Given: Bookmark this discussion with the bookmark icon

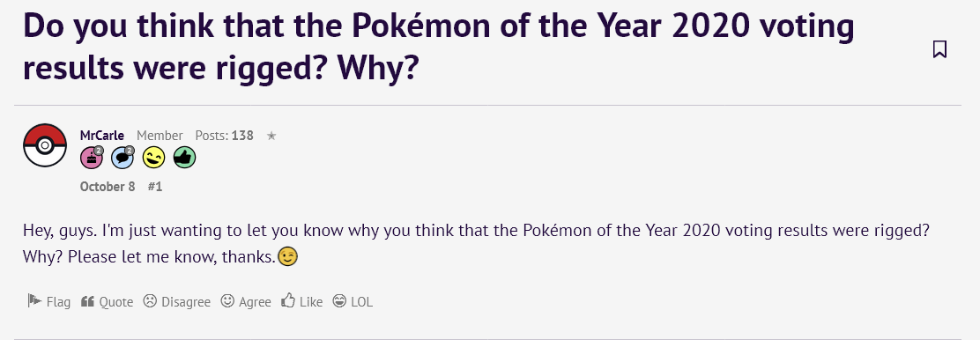Looking at the screenshot, I should (939, 49).
